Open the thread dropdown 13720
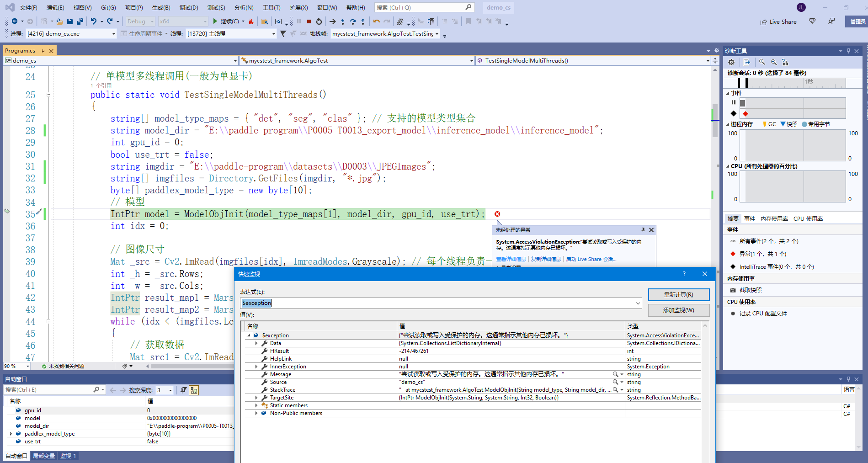 tap(274, 34)
